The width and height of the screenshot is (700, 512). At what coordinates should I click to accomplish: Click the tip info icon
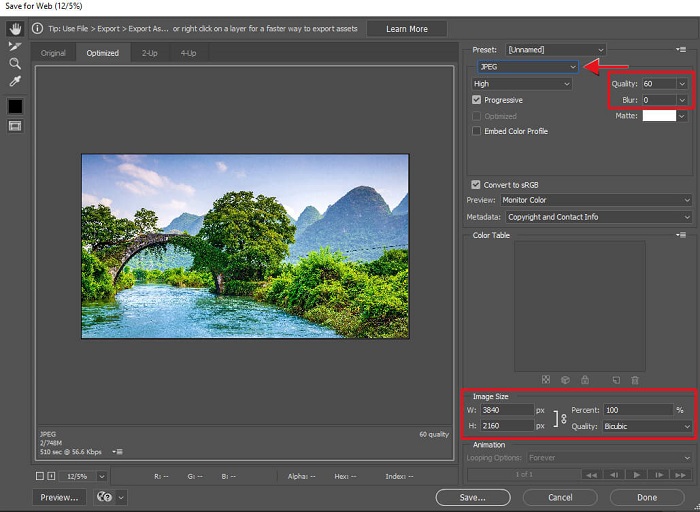[38, 29]
